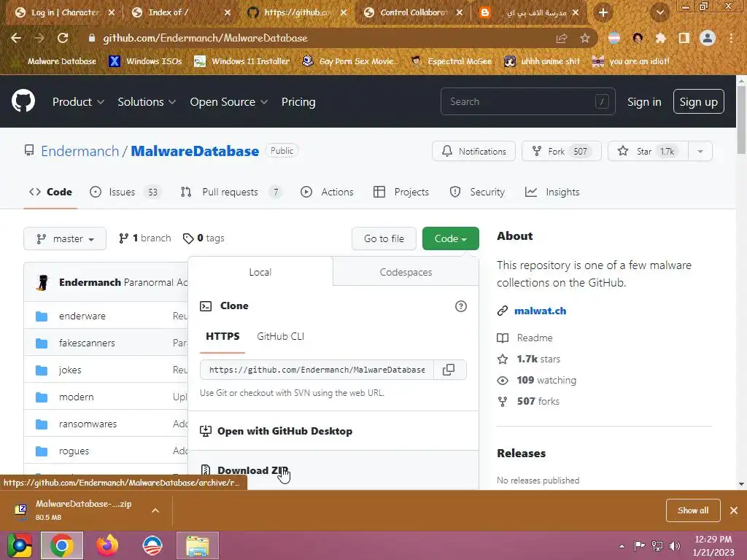Image resolution: width=747 pixels, height=560 pixels.
Task: Open the Chrome extensions puzzle icon
Action: (x=661, y=38)
